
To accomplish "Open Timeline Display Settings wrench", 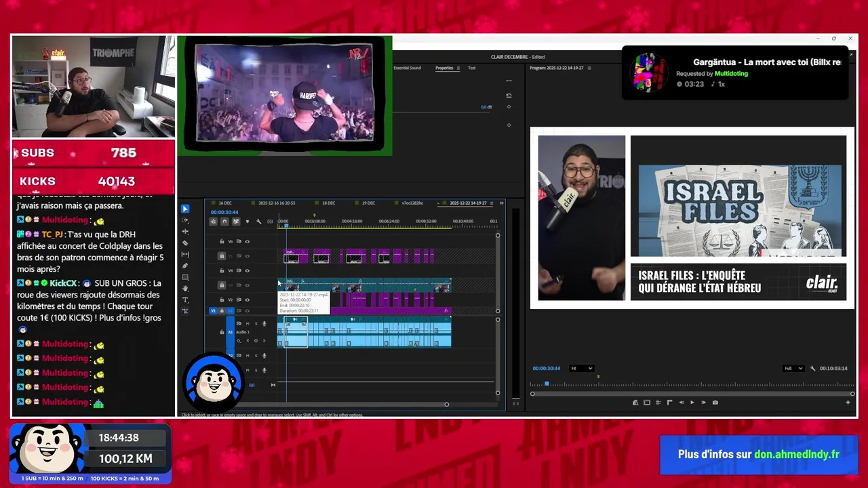I will point(258,221).
